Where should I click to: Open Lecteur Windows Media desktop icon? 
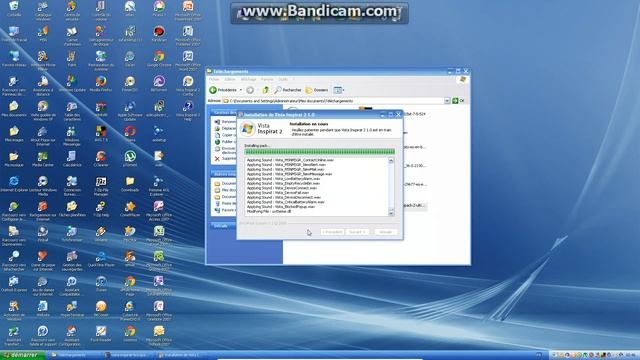43,186
